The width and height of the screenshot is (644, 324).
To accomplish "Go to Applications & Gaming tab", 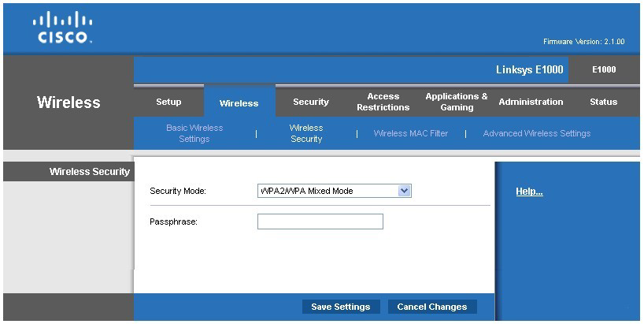I will point(457,102).
